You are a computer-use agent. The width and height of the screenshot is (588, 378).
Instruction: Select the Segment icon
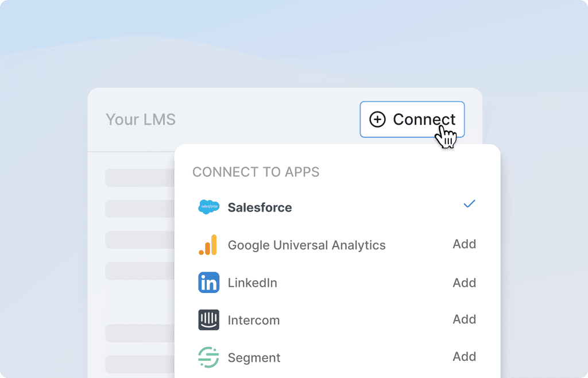[x=208, y=357]
